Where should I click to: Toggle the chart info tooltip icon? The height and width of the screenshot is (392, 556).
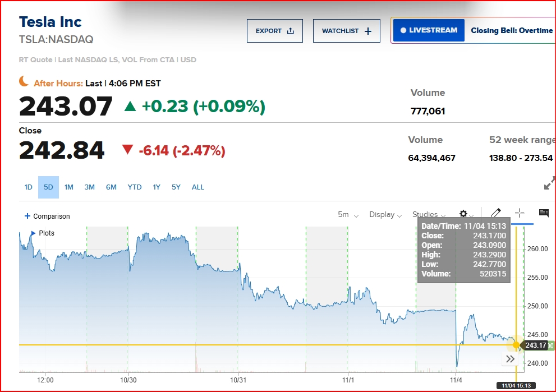544,213
